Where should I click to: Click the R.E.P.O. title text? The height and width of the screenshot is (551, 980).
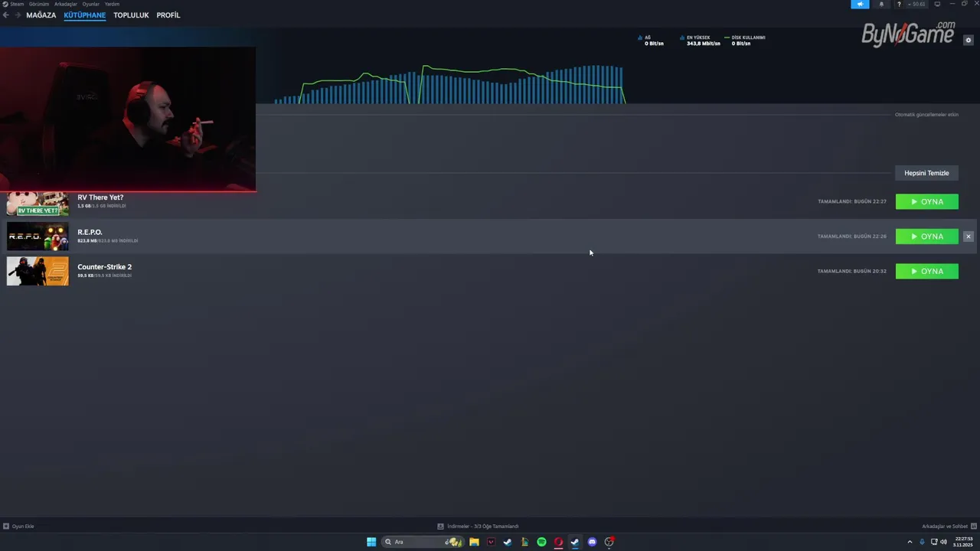[x=90, y=232]
